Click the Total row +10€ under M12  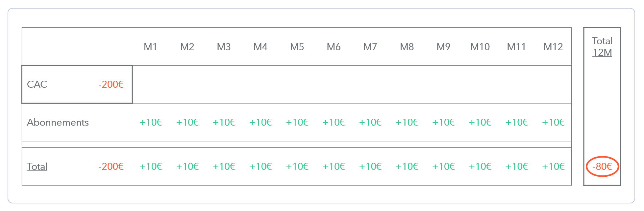click(x=554, y=166)
